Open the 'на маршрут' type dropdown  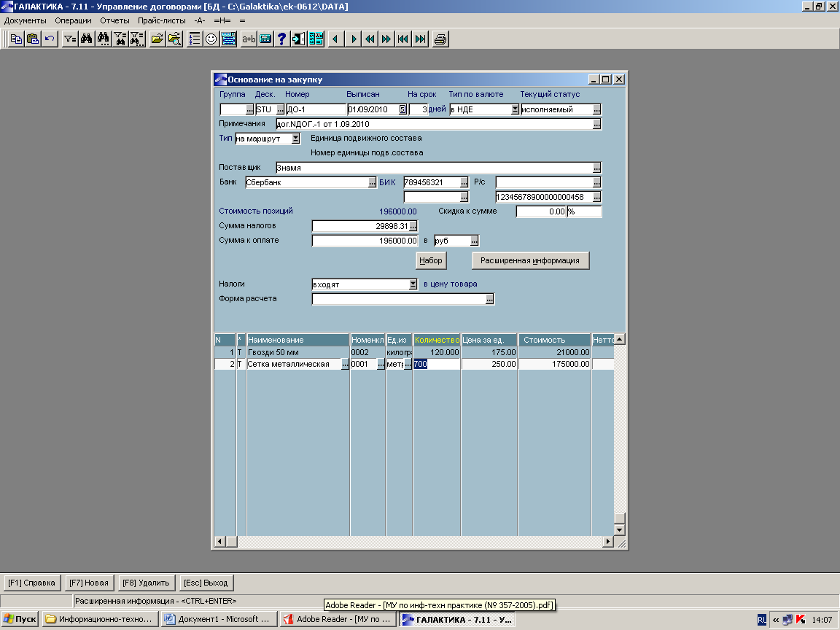[295, 139]
